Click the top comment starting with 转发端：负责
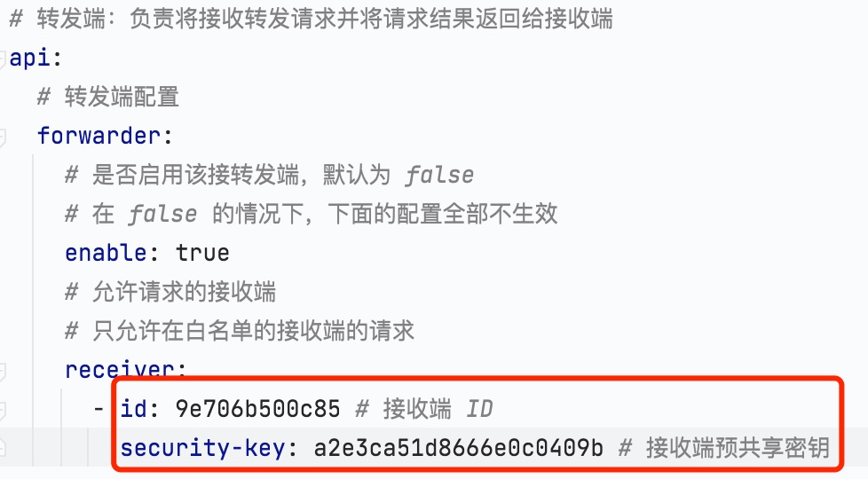Screen dimensions: 868x479 coord(312,19)
